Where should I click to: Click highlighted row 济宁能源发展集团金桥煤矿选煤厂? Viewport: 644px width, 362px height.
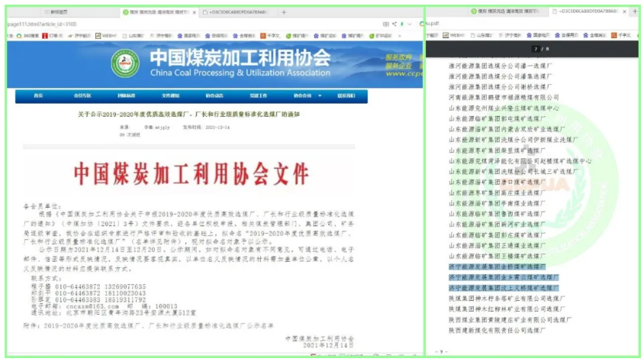pos(497,267)
